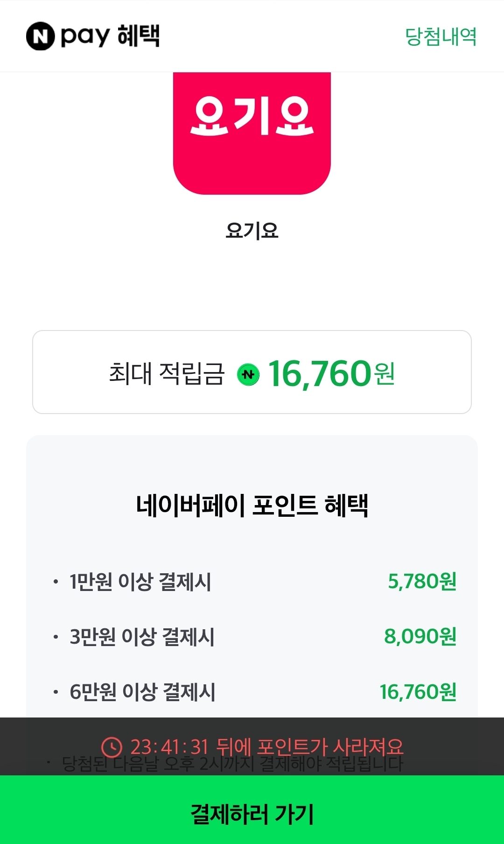Select the 네이버페이 포인트 혜택 heading
The image size is (504, 844).
click(252, 505)
